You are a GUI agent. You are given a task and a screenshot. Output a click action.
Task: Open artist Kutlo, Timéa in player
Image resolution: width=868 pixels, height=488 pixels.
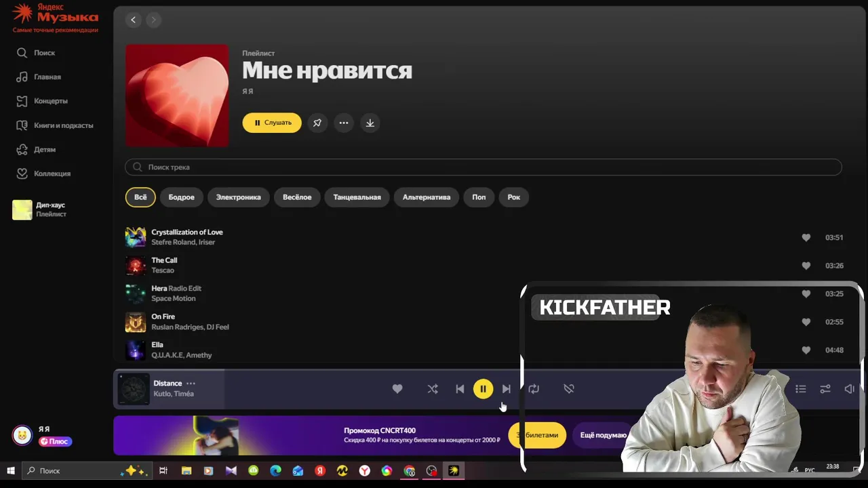pos(174,394)
